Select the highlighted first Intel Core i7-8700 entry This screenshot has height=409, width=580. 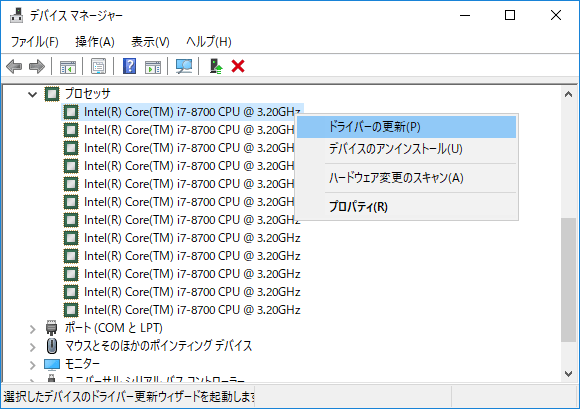(x=182, y=112)
